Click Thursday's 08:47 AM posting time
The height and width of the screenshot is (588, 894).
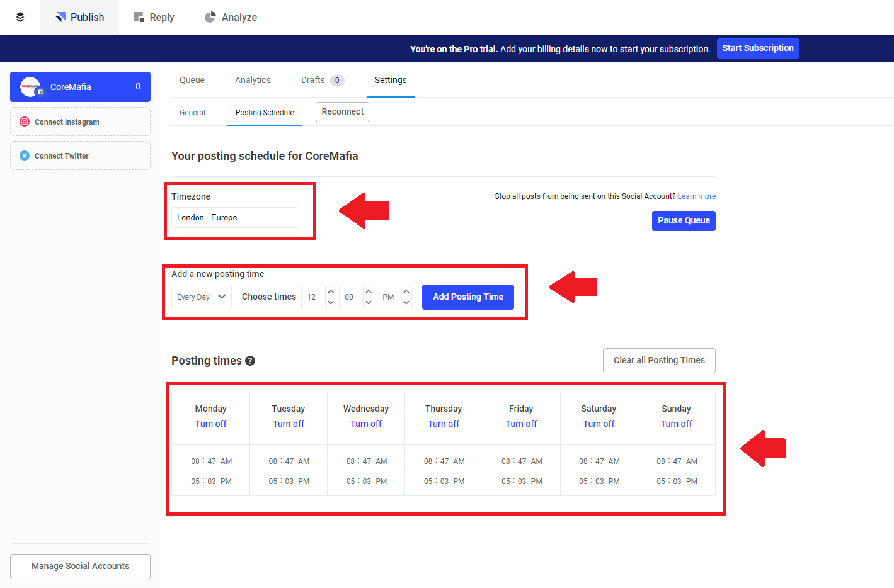[444, 461]
